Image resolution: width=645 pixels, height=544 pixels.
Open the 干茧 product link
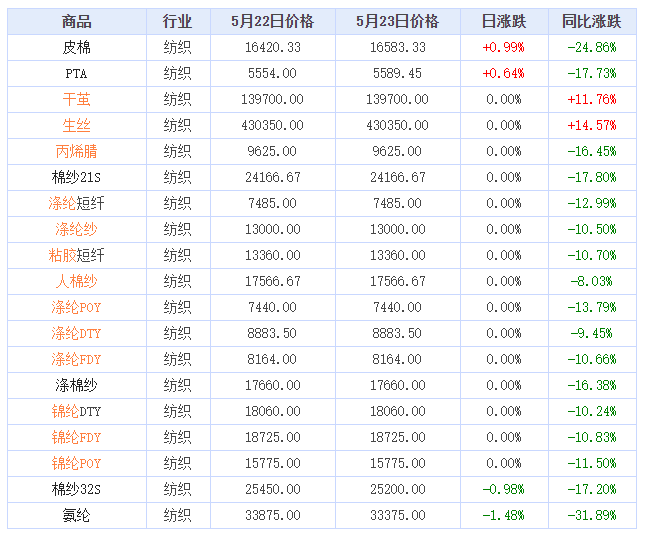coord(76,99)
